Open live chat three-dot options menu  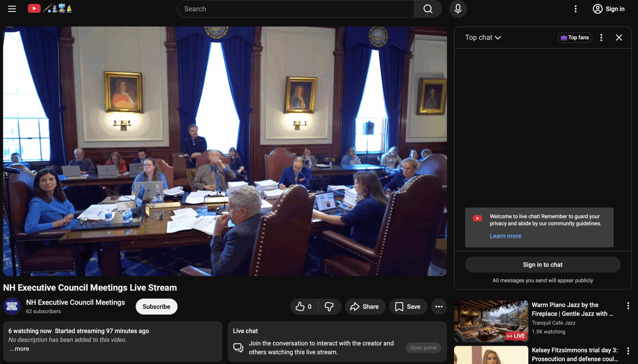(x=601, y=37)
